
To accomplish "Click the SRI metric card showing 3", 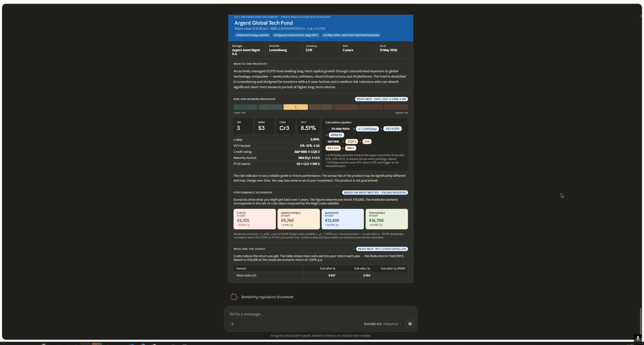I will click(243, 126).
